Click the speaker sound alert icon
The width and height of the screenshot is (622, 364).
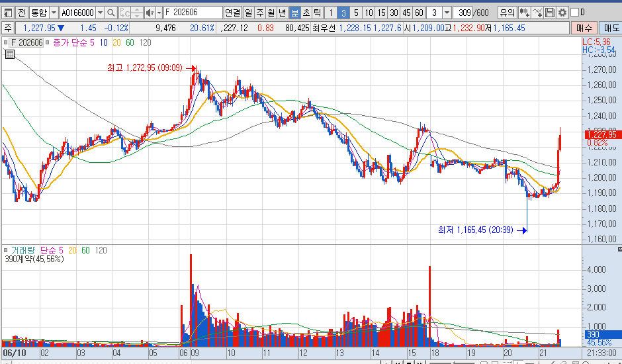[150, 13]
